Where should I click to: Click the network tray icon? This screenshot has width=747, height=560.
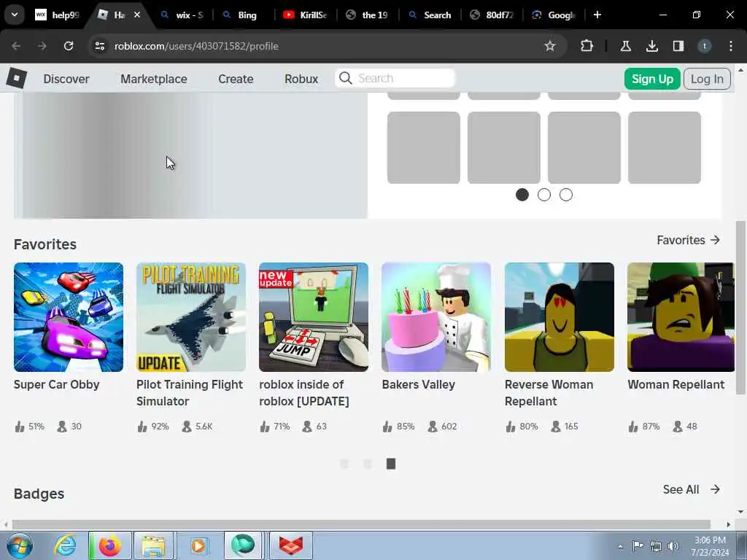(x=656, y=546)
